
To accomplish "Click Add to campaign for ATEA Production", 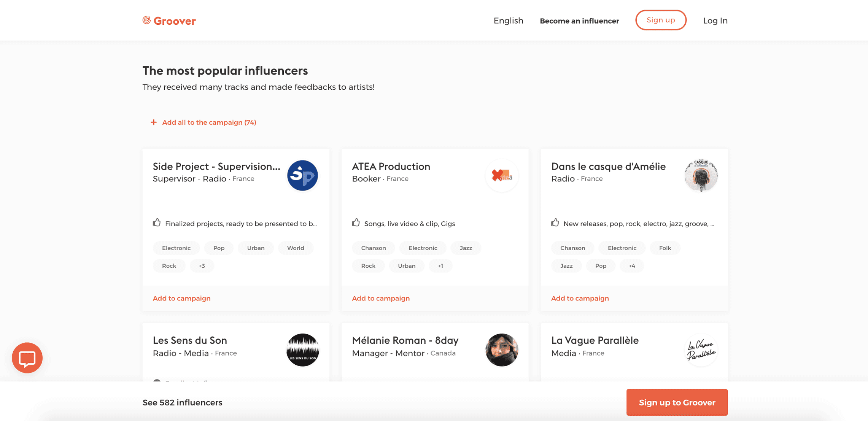I will [380, 298].
